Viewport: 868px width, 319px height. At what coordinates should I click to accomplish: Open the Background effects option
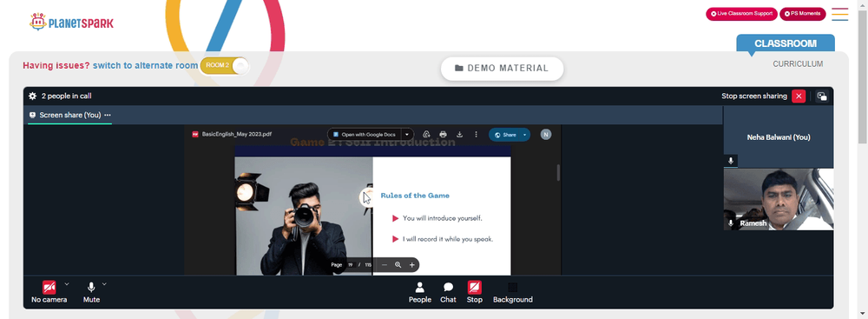pyautogui.click(x=513, y=292)
